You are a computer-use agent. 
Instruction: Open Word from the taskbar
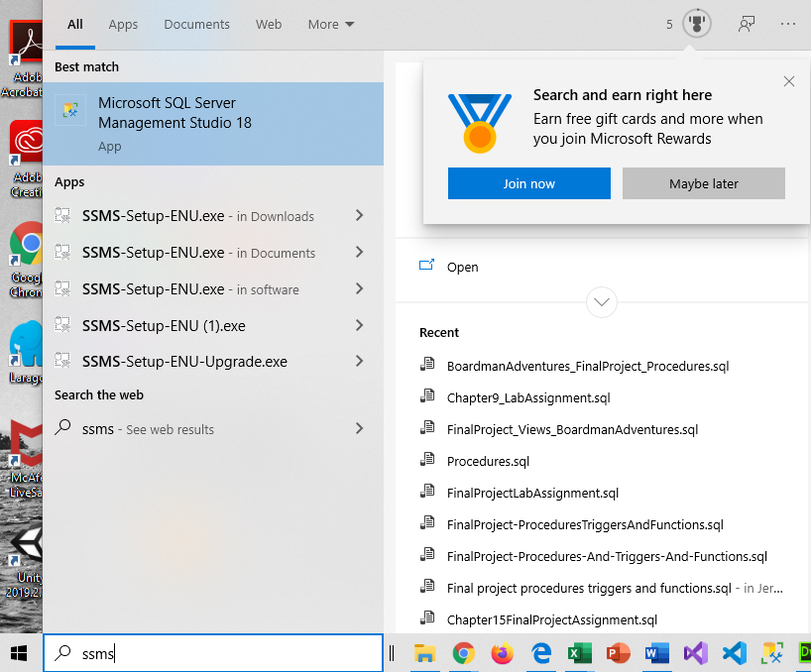pyautogui.click(x=656, y=654)
